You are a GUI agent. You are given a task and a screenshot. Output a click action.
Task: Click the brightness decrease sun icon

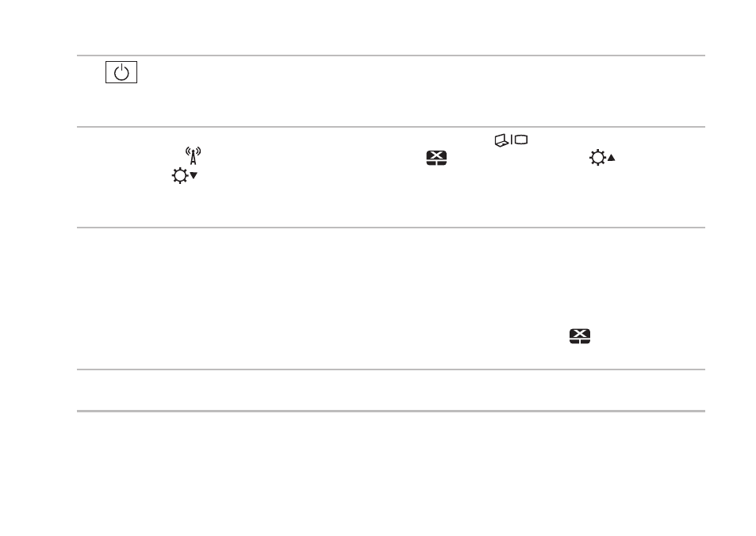coord(185,175)
